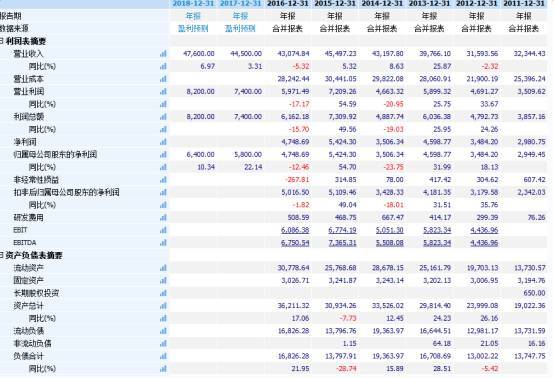Show chart for 非经常性损益 row
Screen dimensions: 554x378
(163, 180)
